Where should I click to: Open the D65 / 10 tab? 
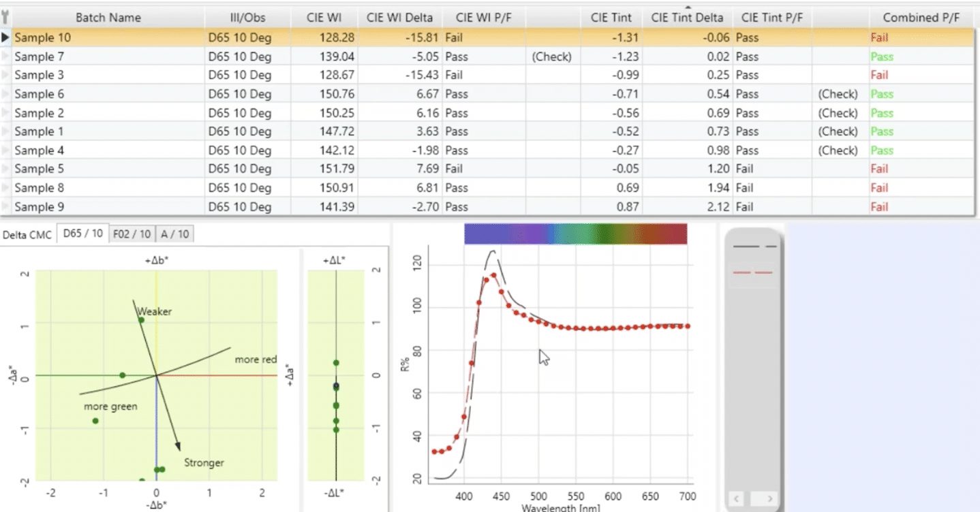82,234
